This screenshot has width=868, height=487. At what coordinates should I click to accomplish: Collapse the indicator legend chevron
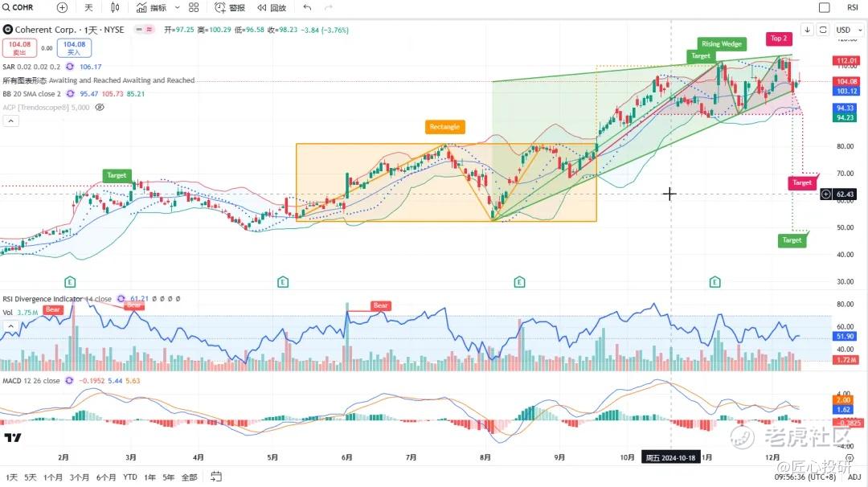coord(10,121)
